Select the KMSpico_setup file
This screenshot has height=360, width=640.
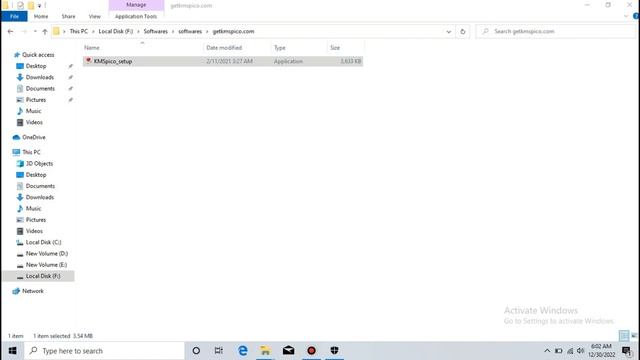tap(223, 61)
